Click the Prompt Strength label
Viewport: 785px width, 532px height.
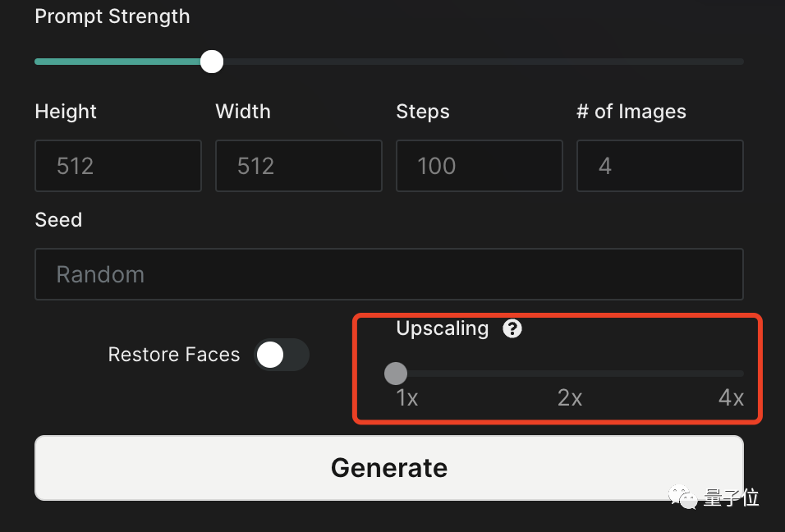(x=112, y=16)
